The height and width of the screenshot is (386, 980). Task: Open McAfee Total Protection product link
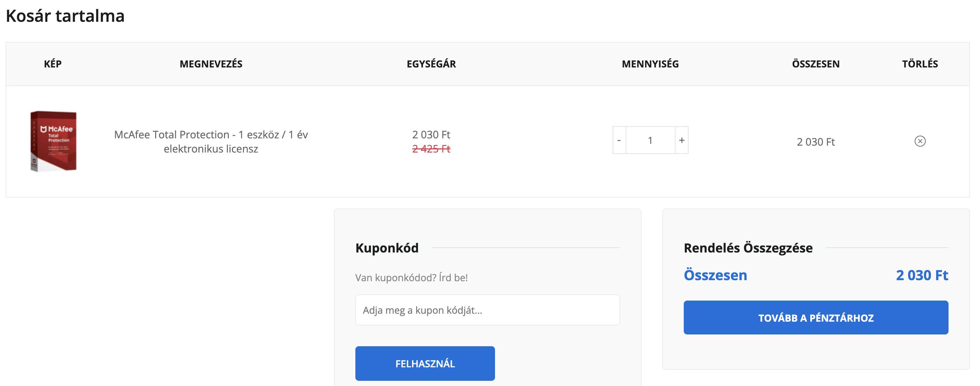pos(211,141)
